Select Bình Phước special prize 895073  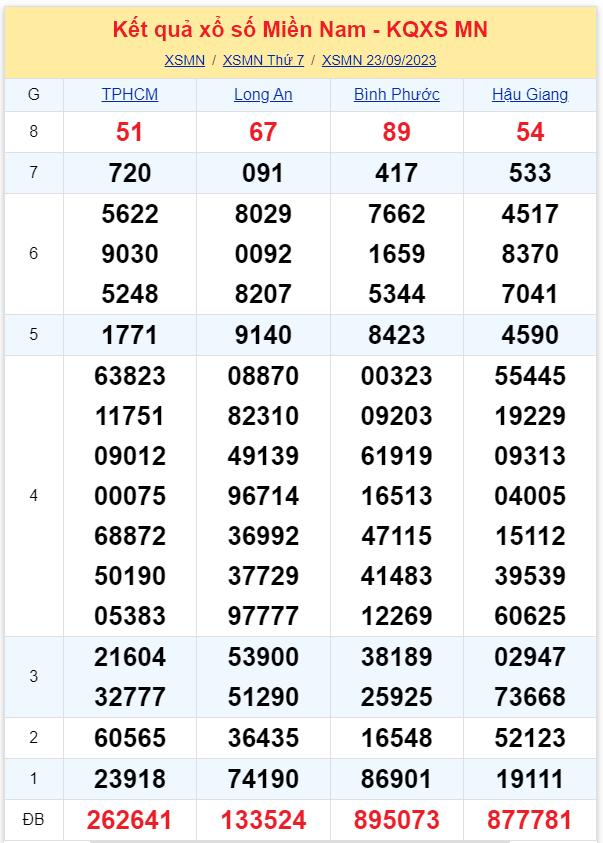(x=397, y=820)
